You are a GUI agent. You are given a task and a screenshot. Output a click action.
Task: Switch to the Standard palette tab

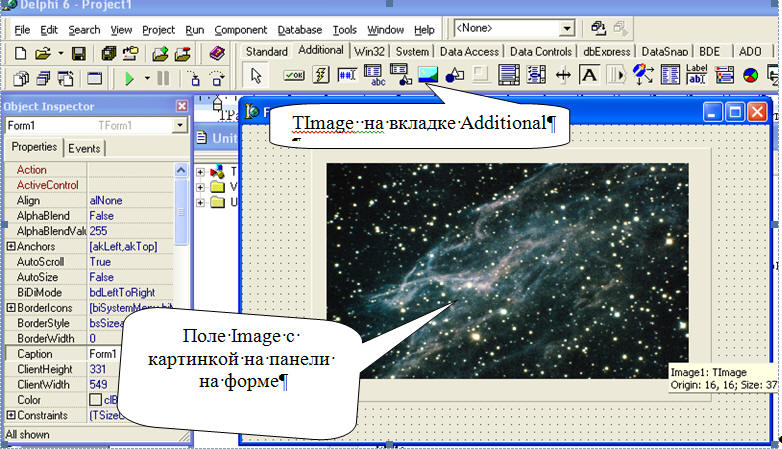coord(267,51)
